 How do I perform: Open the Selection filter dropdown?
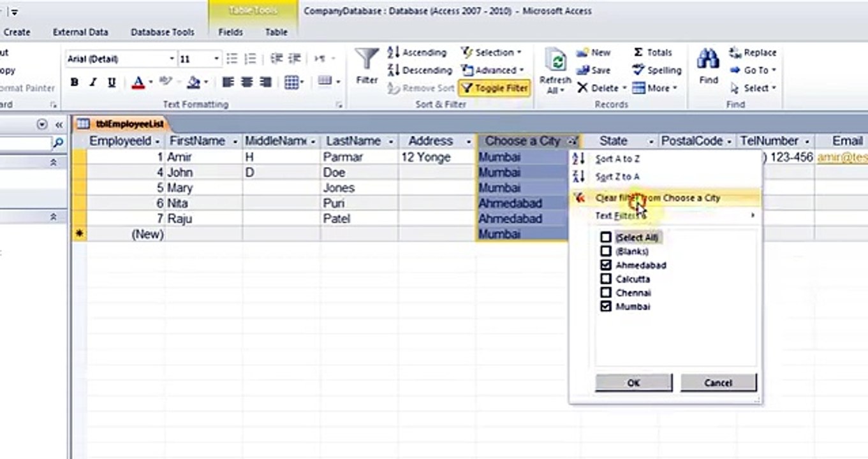(x=492, y=52)
